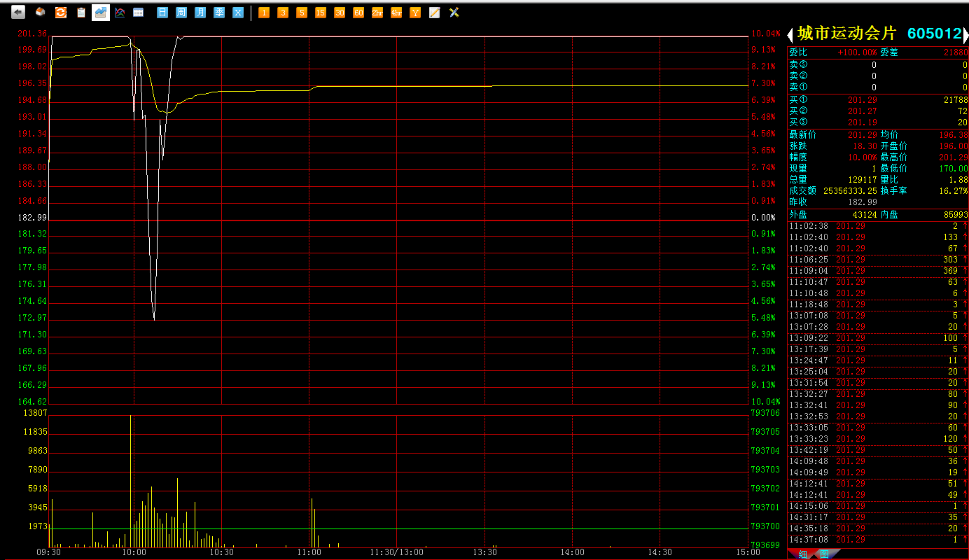This screenshot has height=560, width=969.
Task: Click the 开盘价 value 196.00
Action: [953, 146]
